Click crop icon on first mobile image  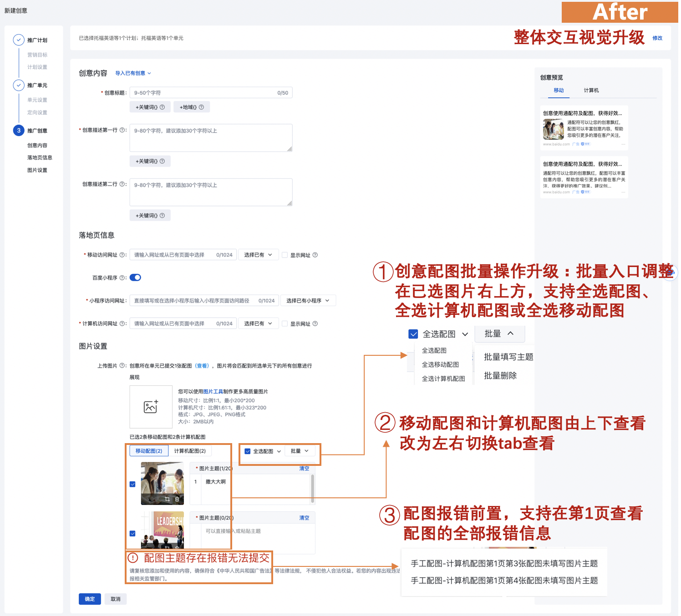click(x=167, y=499)
